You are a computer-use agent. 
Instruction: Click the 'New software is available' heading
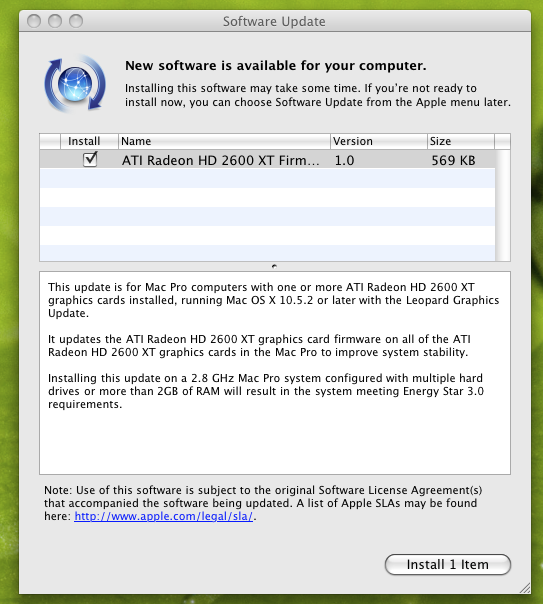276,65
